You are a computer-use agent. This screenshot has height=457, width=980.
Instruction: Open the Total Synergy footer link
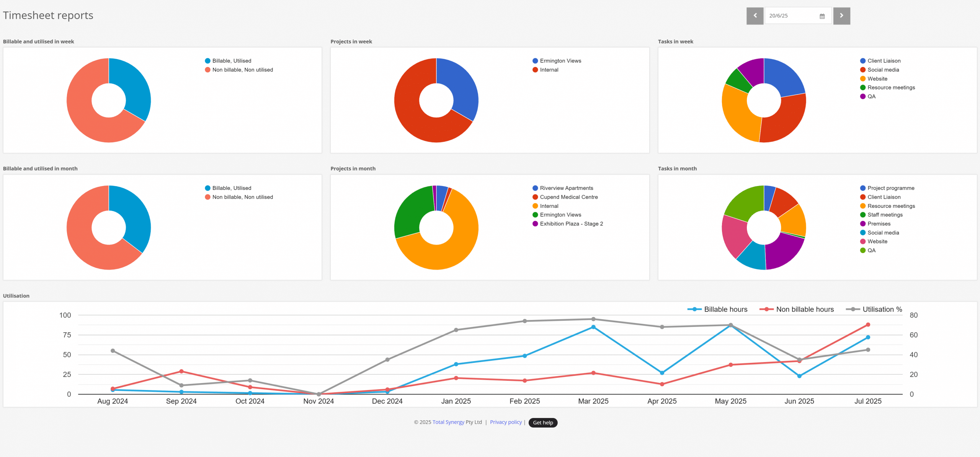click(x=448, y=422)
